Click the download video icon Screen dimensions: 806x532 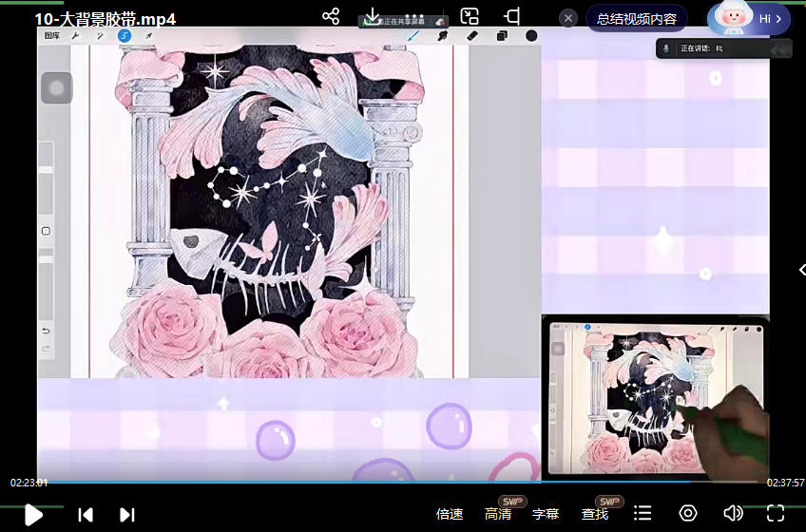tap(374, 16)
